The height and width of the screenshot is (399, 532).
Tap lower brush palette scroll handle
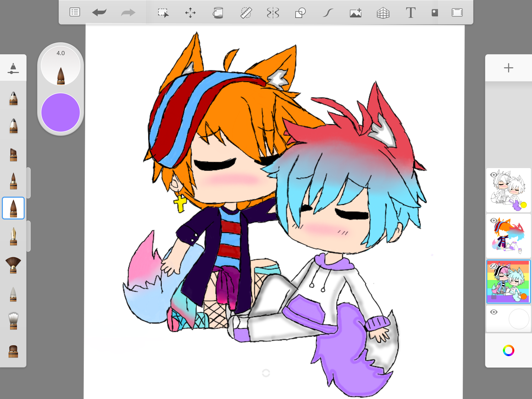[29, 236]
